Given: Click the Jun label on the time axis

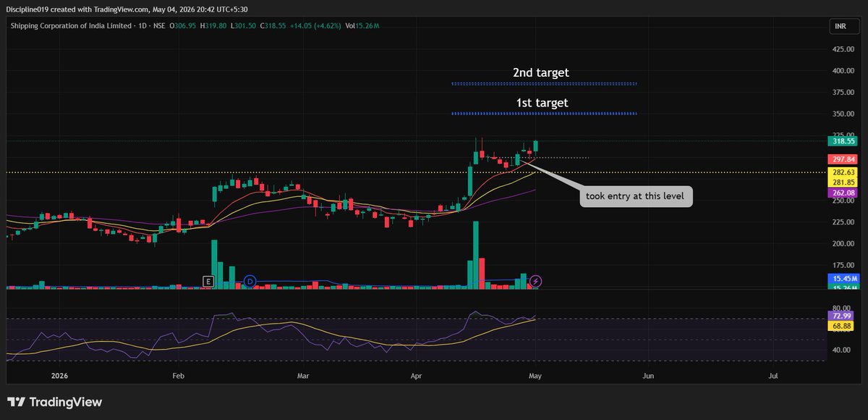Looking at the screenshot, I should point(649,377).
